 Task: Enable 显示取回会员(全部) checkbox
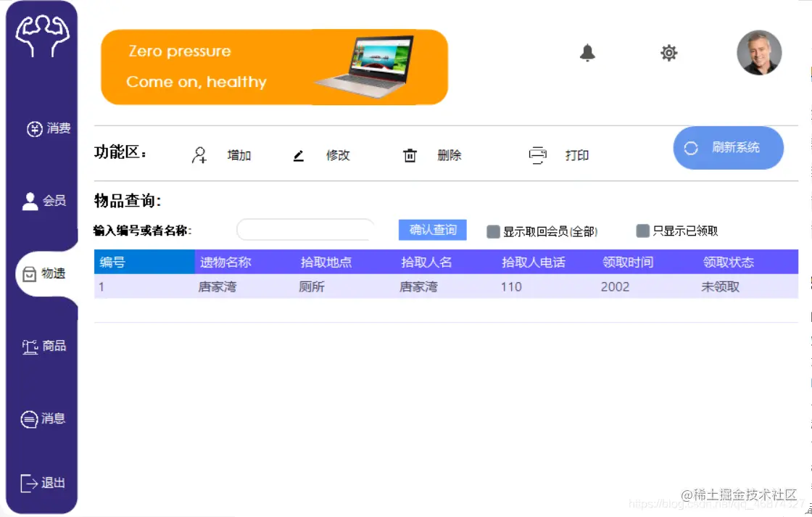[494, 231]
